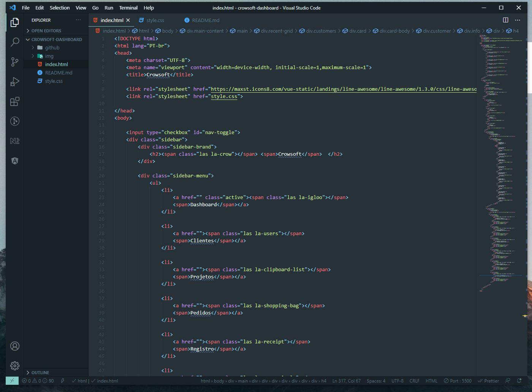Open the Help menu
Screen dimensions: 532x392
coord(149,8)
